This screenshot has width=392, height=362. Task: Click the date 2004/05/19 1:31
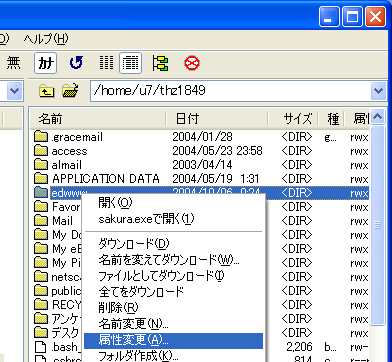point(216,179)
